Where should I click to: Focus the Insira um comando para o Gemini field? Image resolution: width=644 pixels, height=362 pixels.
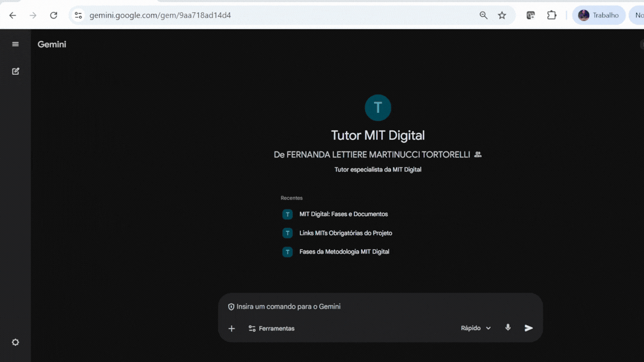(x=380, y=307)
